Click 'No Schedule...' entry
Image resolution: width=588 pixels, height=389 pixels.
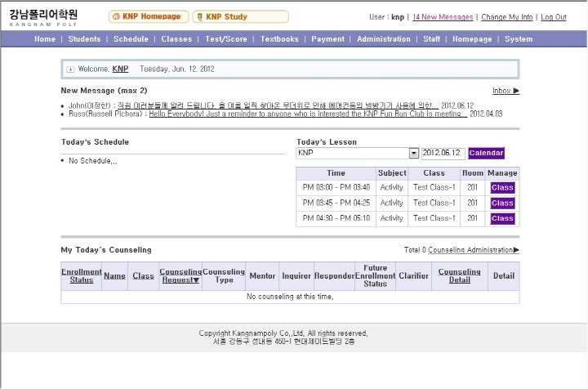(92, 161)
